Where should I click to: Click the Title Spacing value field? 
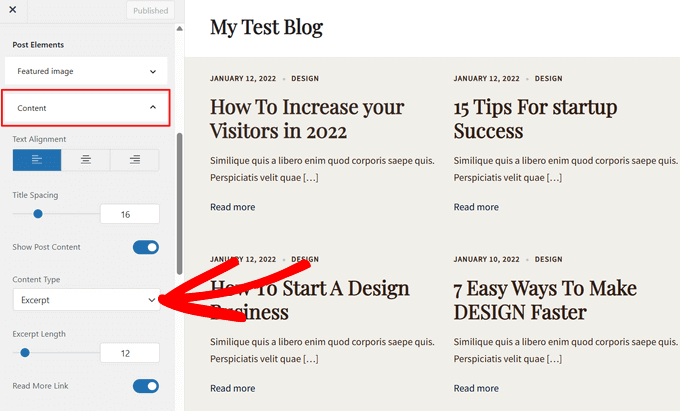pos(130,214)
